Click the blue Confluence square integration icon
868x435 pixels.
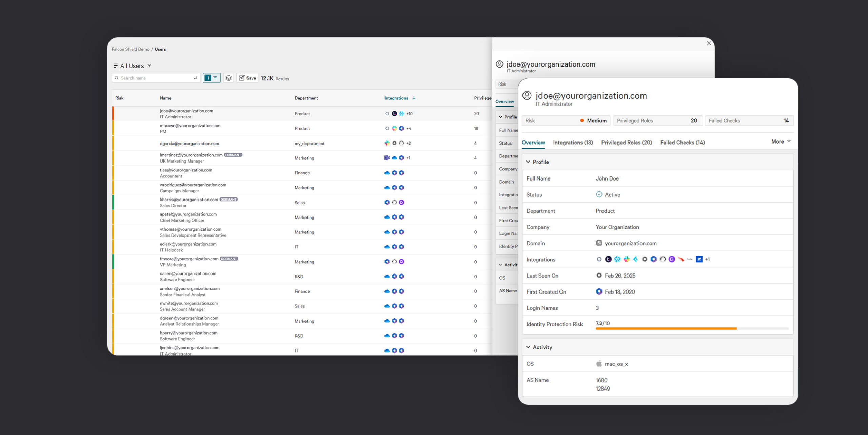click(699, 259)
